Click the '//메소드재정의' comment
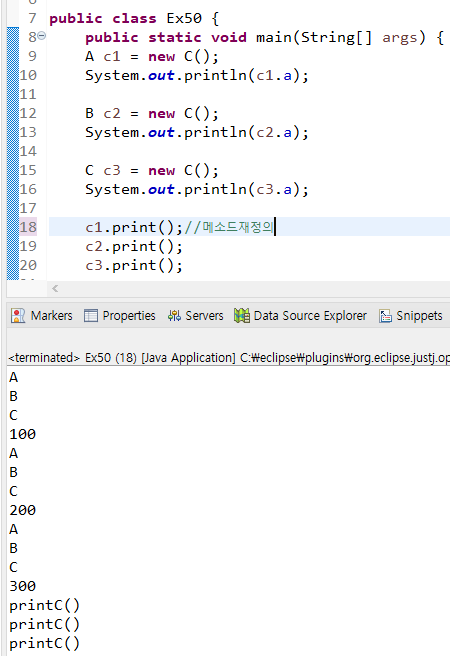The width and height of the screenshot is (450, 656). click(229, 227)
